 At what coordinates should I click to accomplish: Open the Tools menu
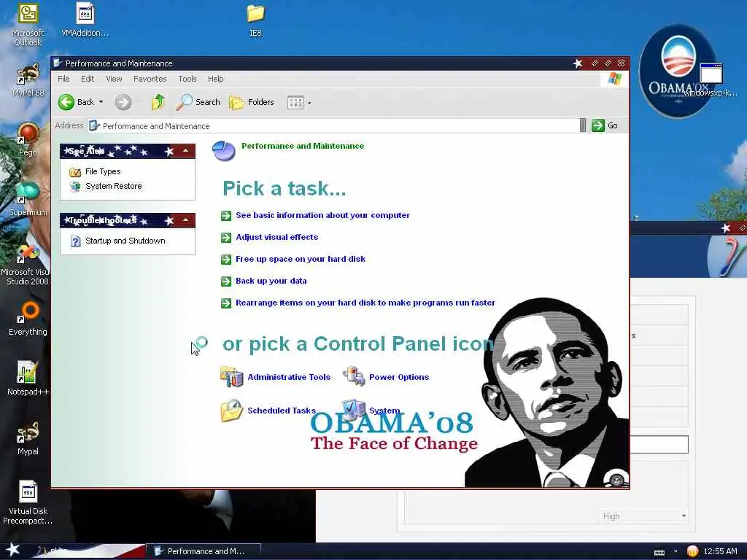(x=187, y=79)
